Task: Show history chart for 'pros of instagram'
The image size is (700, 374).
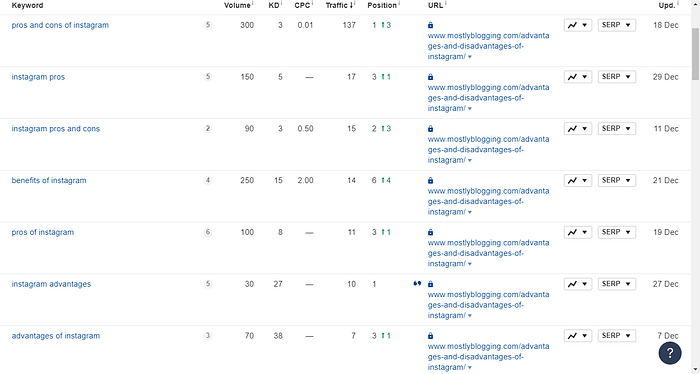Action: (x=578, y=232)
